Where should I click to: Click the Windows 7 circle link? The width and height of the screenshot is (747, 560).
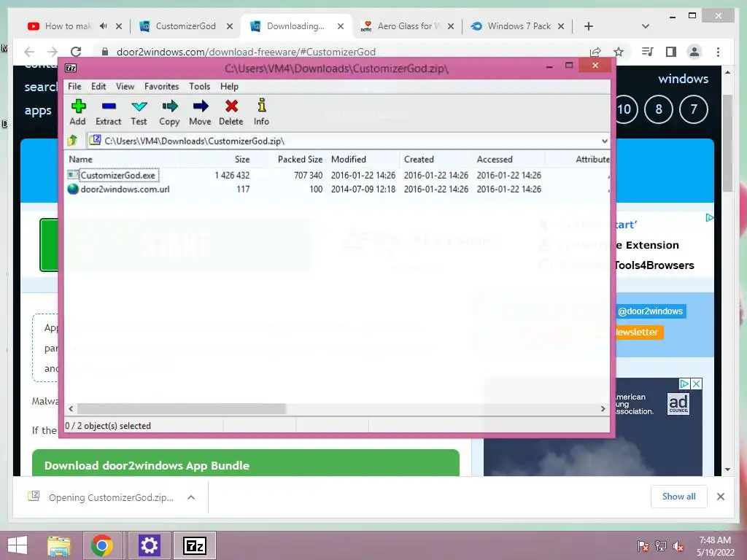693,109
